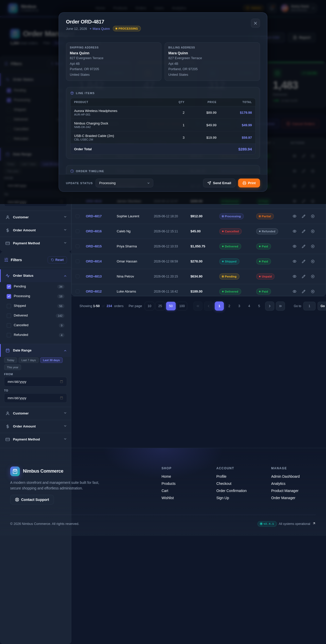The image size is (326, 644).
Task: Edit order ORD-4817 pencil icon
Action: tap(304, 216)
